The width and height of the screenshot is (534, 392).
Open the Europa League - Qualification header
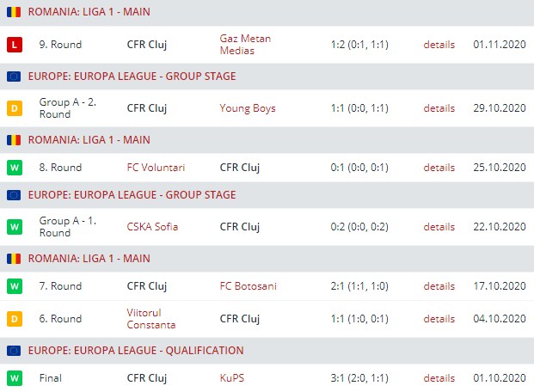pyautogui.click(x=135, y=351)
